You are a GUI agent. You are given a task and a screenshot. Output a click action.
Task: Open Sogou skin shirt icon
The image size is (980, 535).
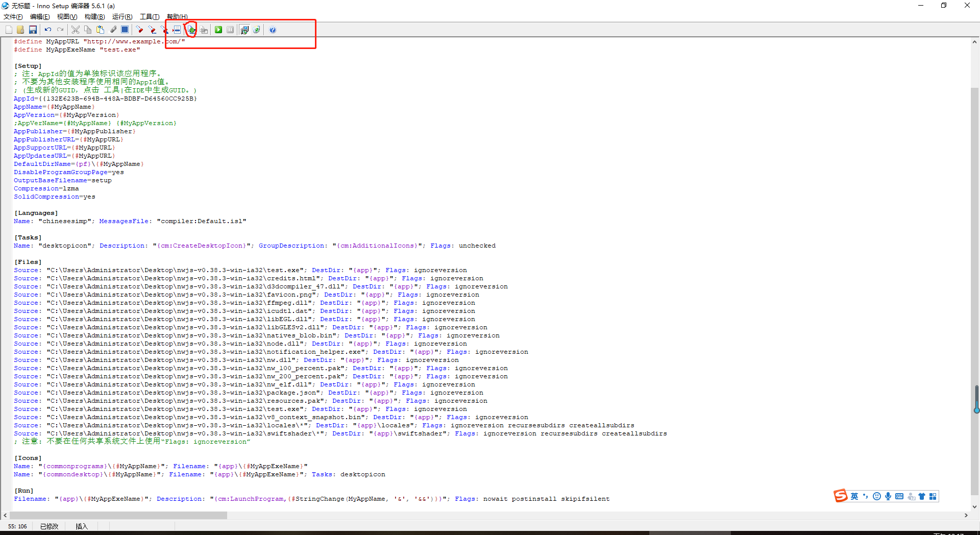point(922,496)
